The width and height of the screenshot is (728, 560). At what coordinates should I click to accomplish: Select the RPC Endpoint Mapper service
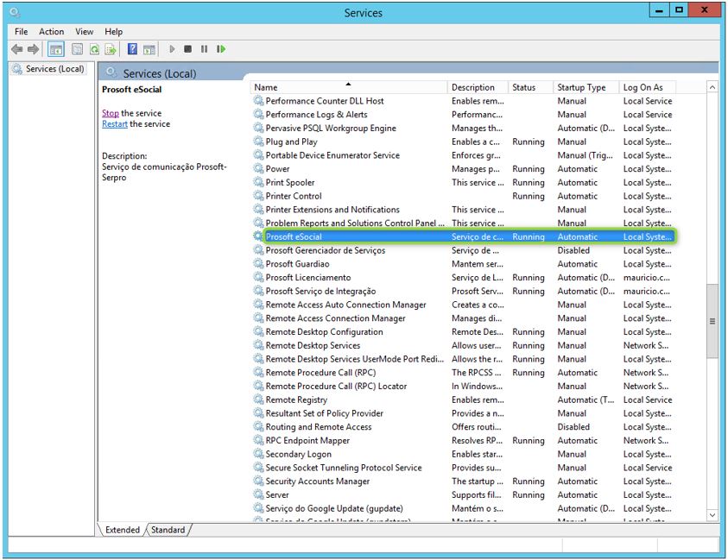coord(463,440)
